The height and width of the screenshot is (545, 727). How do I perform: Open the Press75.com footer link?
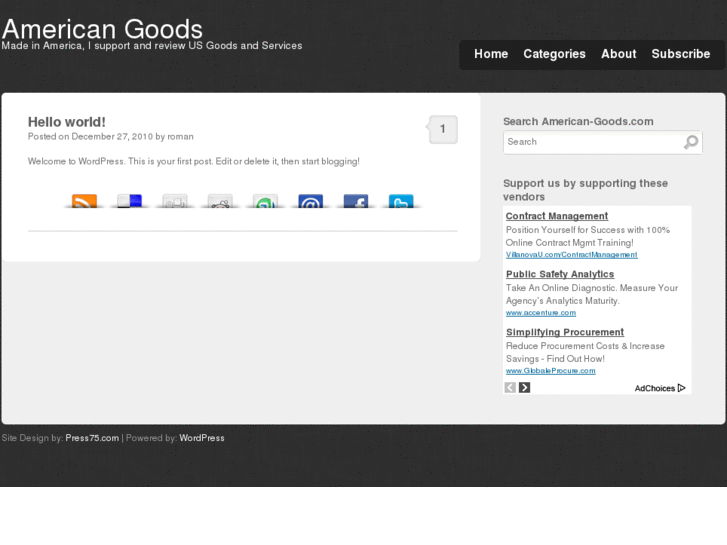pyautogui.click(x=92, y=438)
